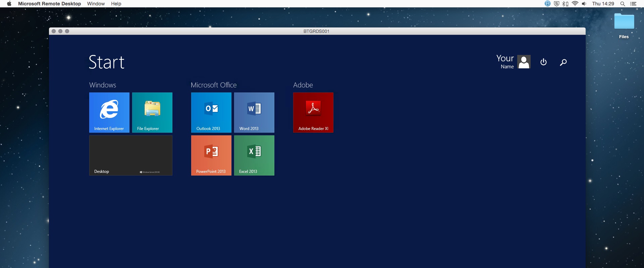Select the Adobe group heading
This screenshot has height=268, width=644.
[x=303, y=85]
